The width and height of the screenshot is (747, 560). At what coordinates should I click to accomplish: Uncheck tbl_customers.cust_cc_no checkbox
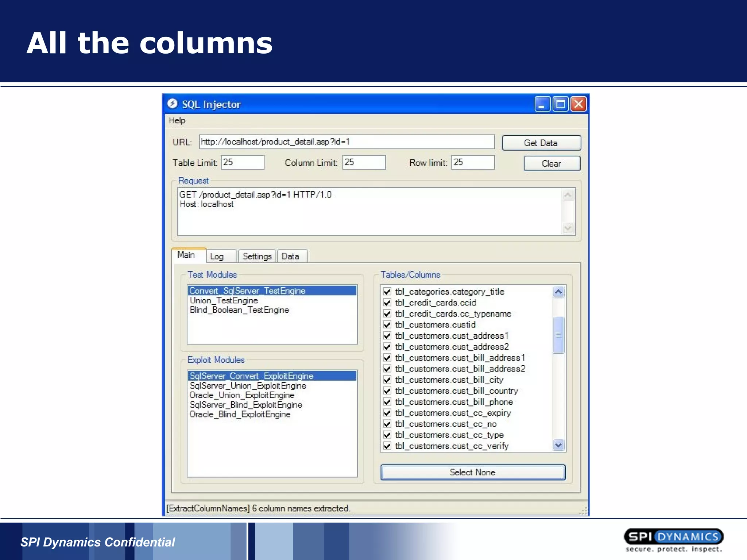(387, 424)
